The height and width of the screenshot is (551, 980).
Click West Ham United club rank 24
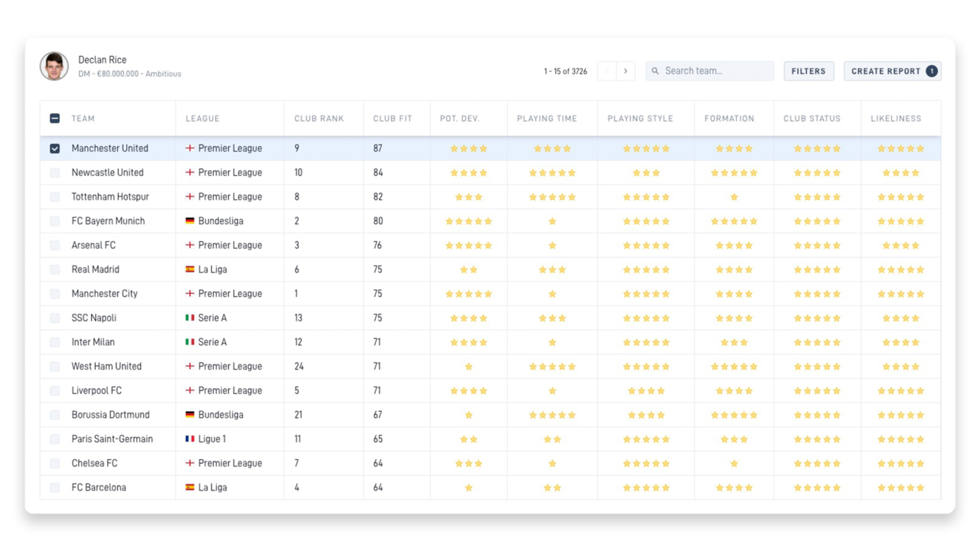[x=299, y=367]
